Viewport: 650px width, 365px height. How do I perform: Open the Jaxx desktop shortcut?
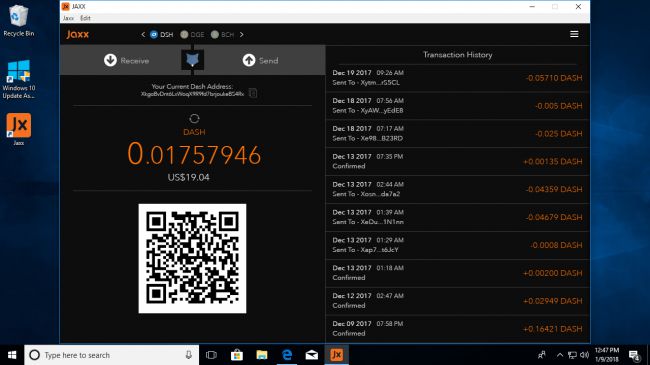pyautogui.click(x=19, y=129)
